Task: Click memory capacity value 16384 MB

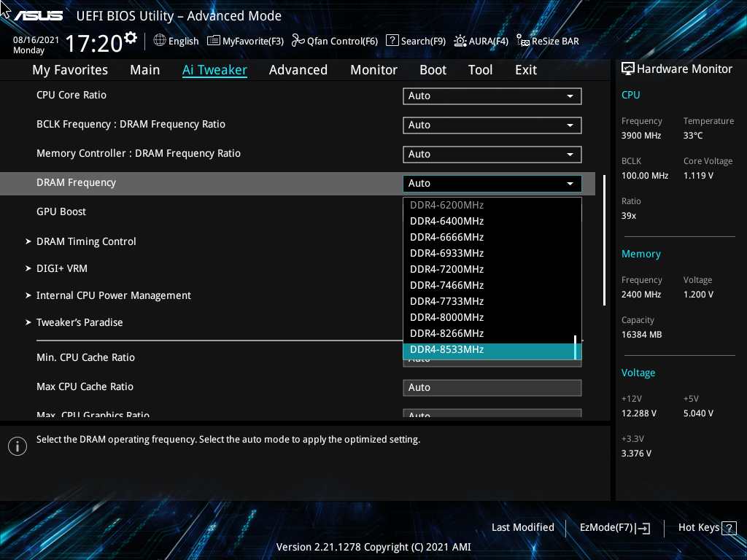Action: coord(642,335)
